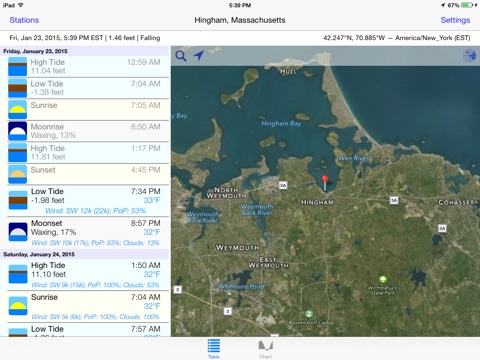Screen dimensions: 480x360
Task: Tap the Boston Golf Club marker
Action: tap(309, 314)
